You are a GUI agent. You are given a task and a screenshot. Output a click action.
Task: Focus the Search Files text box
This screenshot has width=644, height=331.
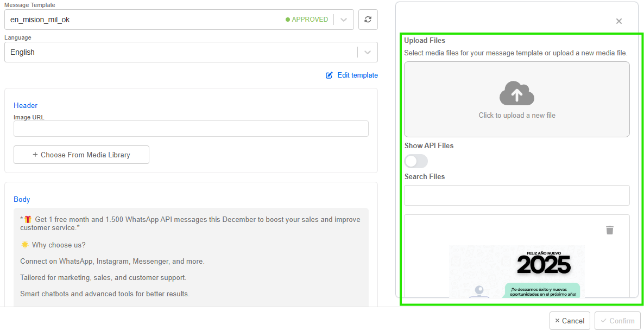(x=516, y=195)
